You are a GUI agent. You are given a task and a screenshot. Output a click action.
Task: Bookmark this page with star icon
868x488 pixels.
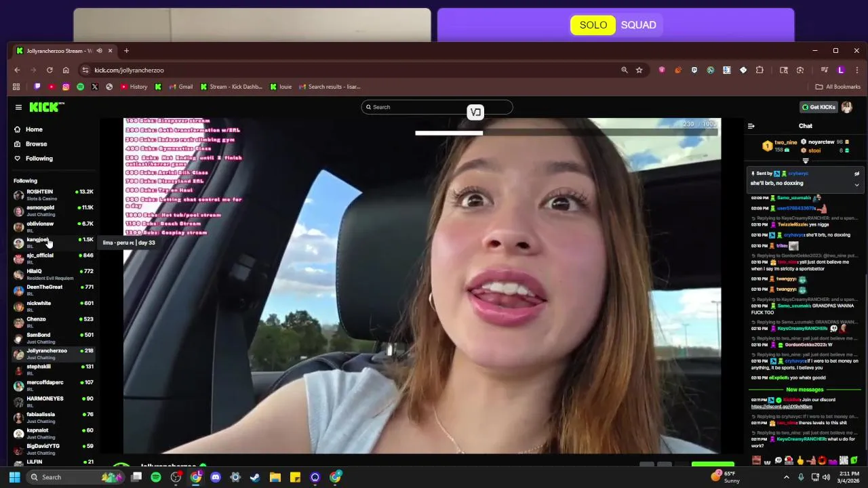pyautogui.click(x=639, y=70)
